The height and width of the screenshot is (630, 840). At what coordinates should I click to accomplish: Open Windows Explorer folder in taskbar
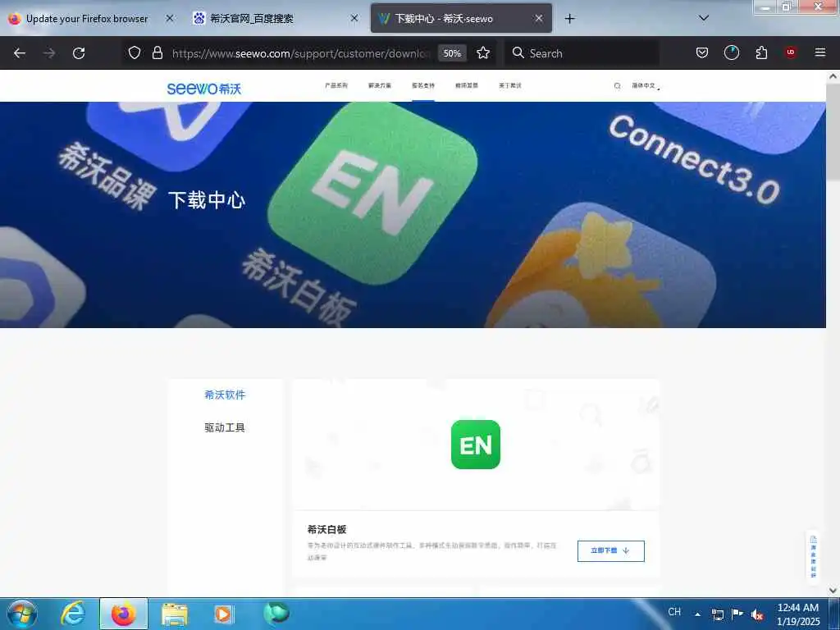(174, 614)
